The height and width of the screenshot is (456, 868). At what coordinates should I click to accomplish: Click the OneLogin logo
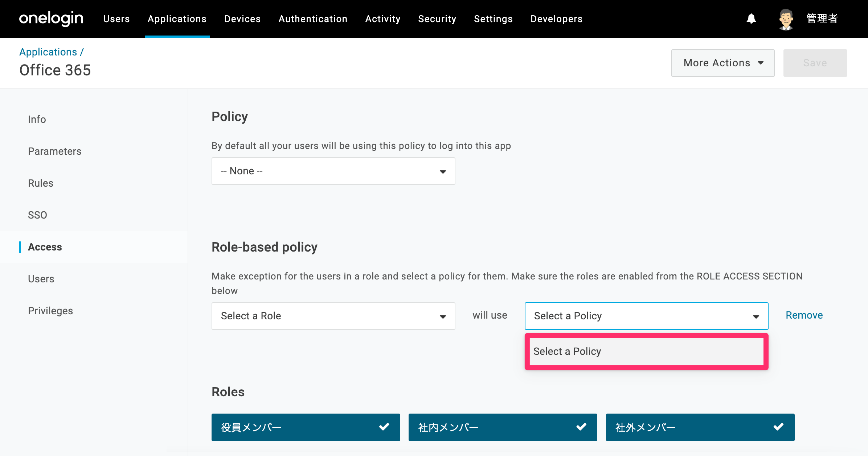click(51, 18)
